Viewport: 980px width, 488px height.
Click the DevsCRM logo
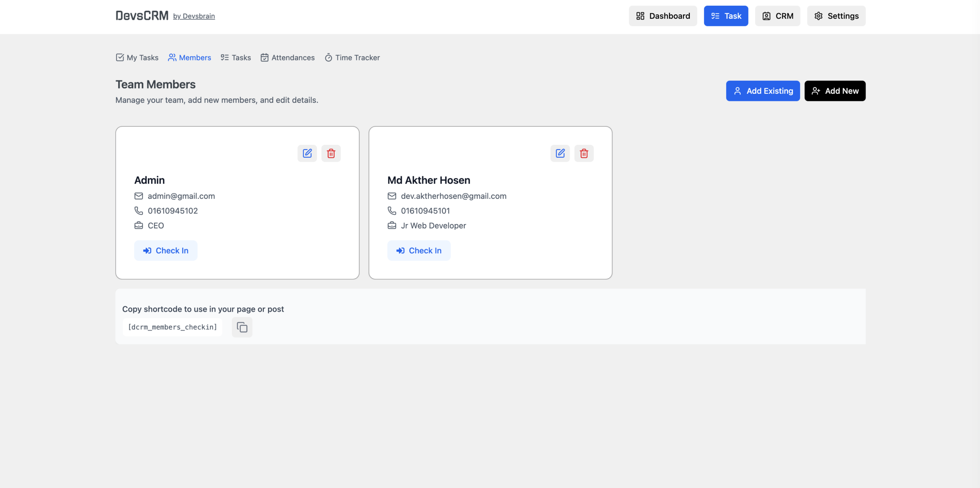pyautogui.click(x=142, y=16)
